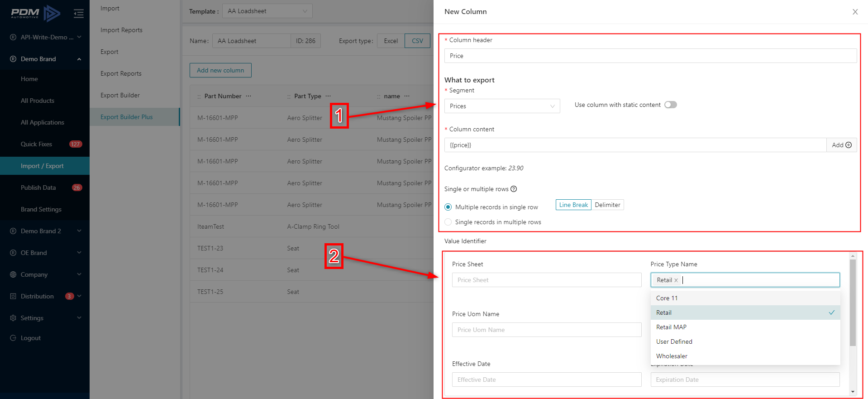Select Wholesaler from the price type list
Screen dimensions: 868x399
(x=745, y=356)
